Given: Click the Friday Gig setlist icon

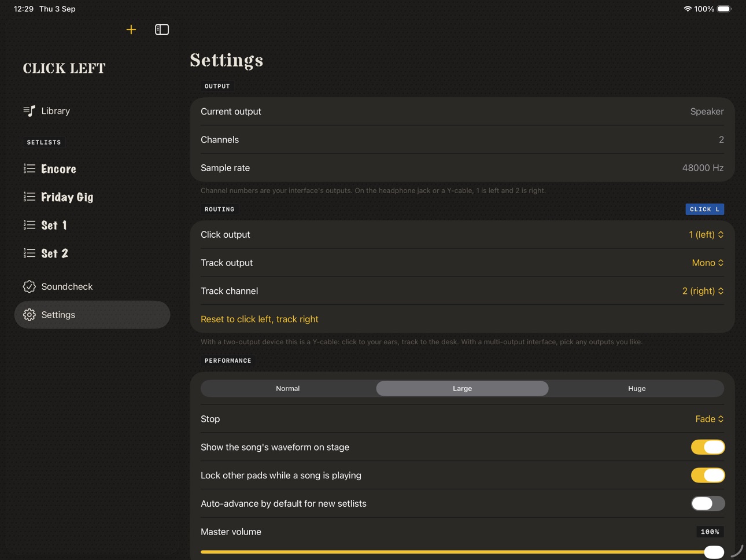Looking at the screenshot, I should pos(29,197).
